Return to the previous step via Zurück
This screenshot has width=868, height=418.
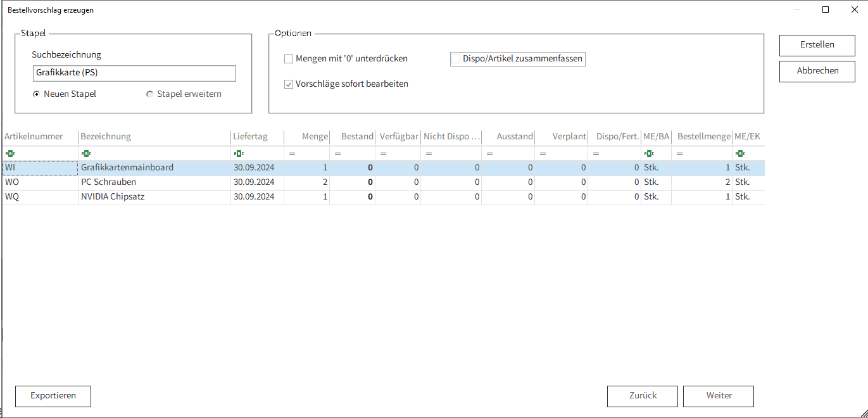[x=643, y=396]
